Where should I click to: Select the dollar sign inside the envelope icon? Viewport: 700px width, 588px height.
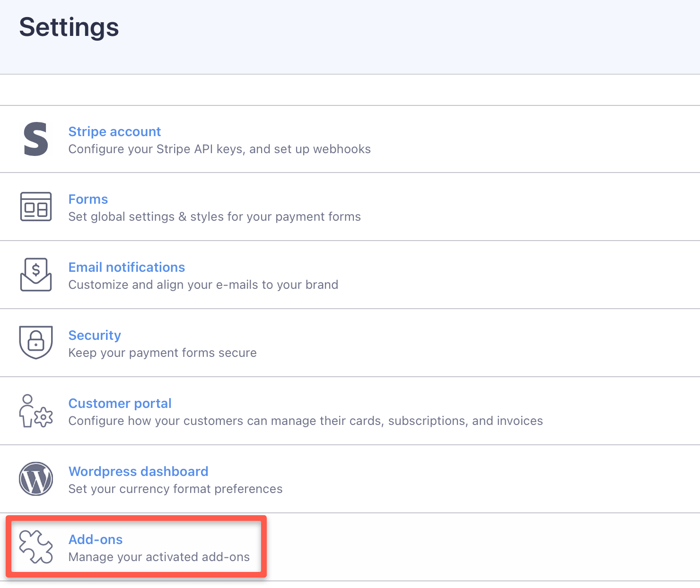pyautogui.click(x=35, y=270)
